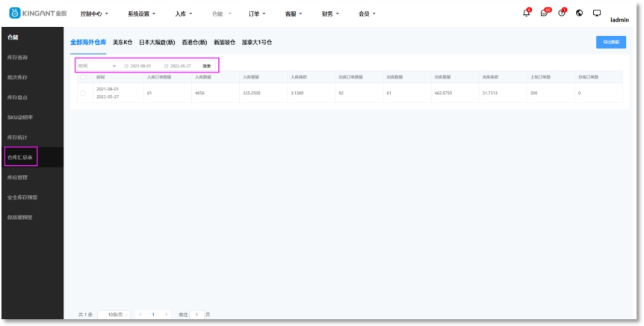
Task: Click the 31.7313 cell value
Action: coord(490,93)
